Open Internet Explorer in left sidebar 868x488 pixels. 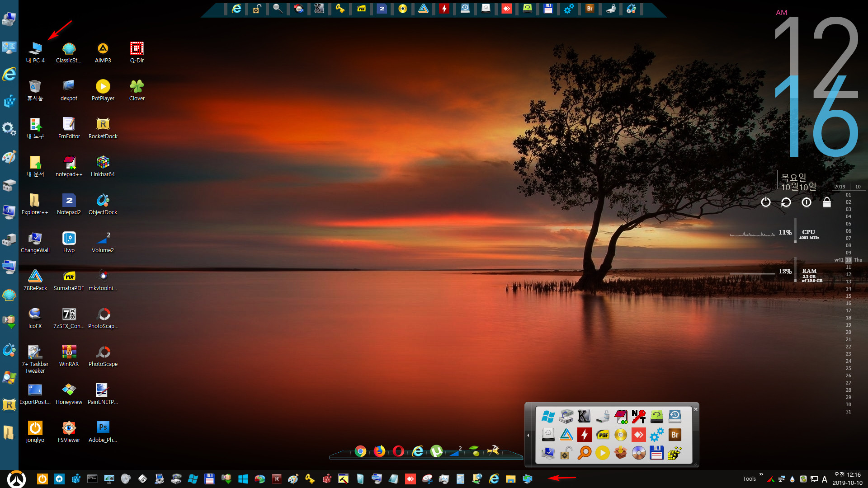[9, 74]
